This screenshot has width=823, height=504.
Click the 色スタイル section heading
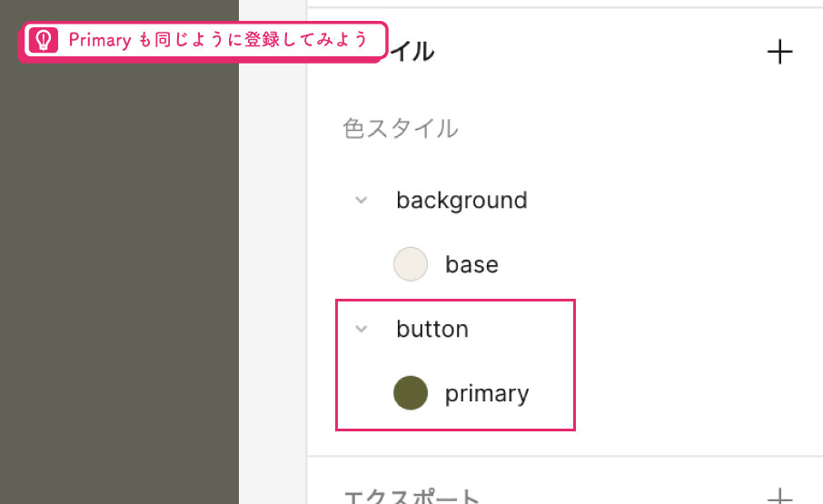tap(401, 128)
